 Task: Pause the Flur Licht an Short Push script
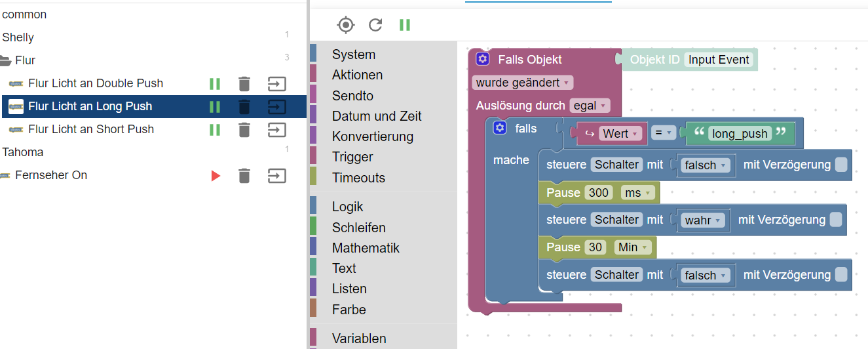click(214, 130)
